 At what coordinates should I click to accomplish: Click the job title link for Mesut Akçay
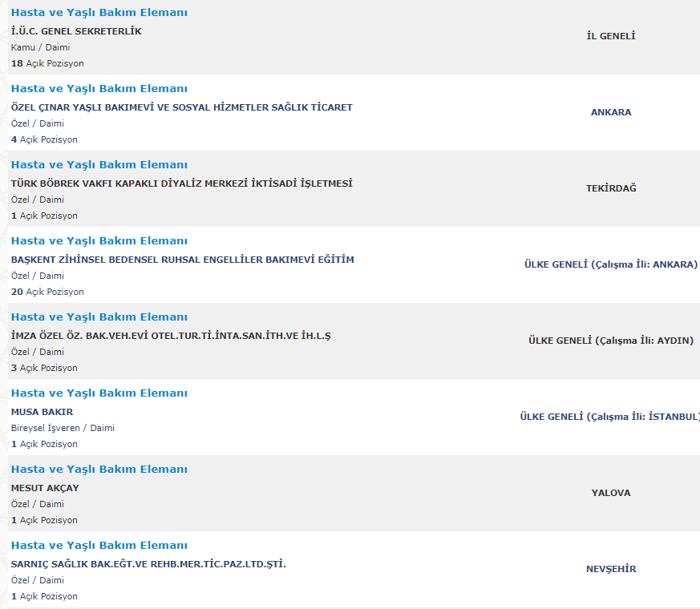[99, 470]
